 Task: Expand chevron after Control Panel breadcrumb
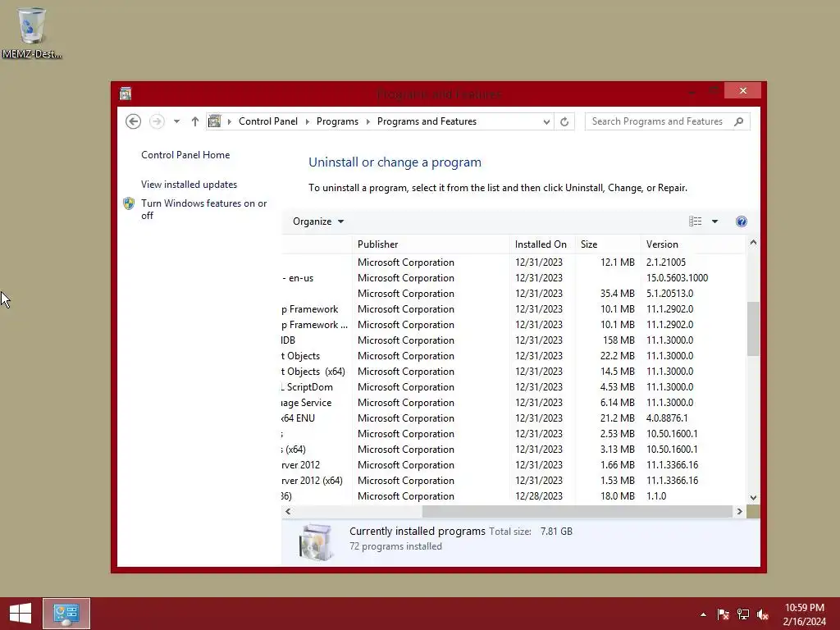[x=308, y=121]
